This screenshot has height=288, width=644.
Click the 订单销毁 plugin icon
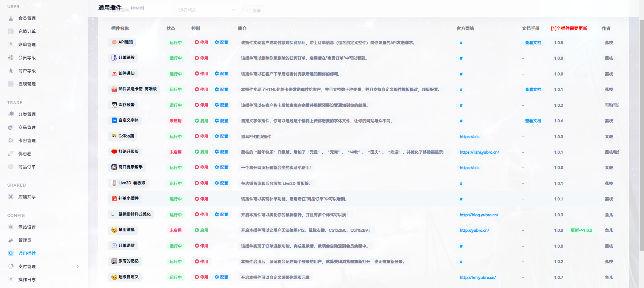[x=114, y=58]
